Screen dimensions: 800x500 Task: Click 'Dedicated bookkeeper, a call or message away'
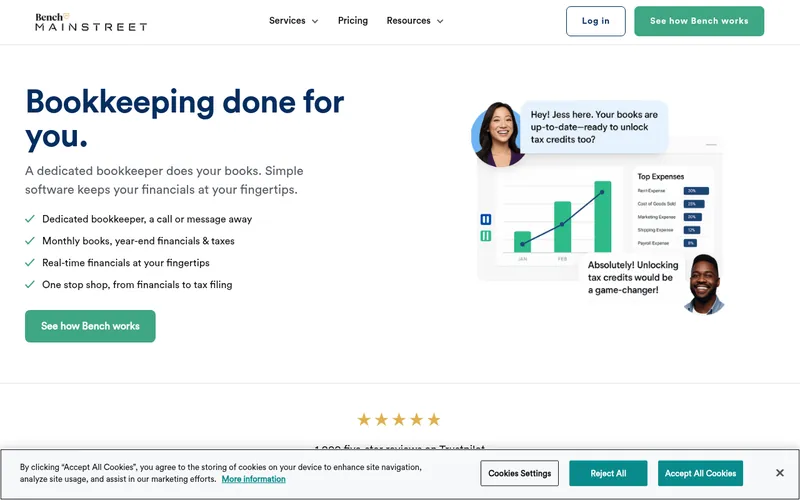click(147, 219)
